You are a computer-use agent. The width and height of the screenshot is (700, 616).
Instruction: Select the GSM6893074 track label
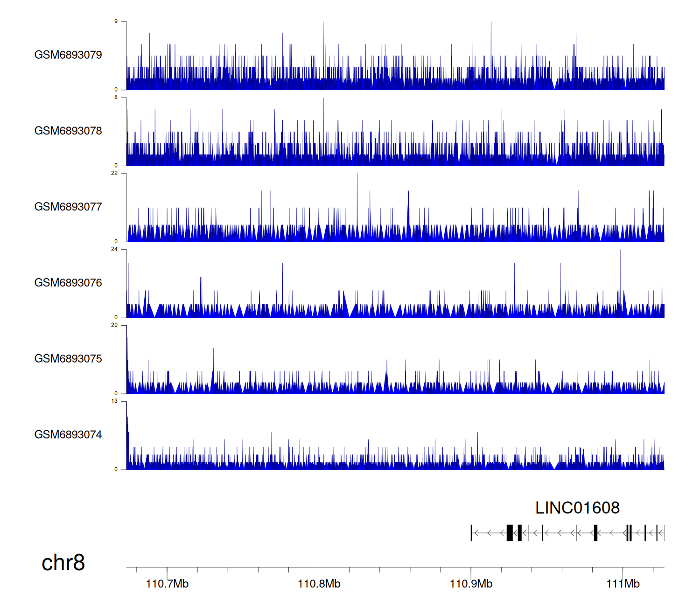point(68,435)
